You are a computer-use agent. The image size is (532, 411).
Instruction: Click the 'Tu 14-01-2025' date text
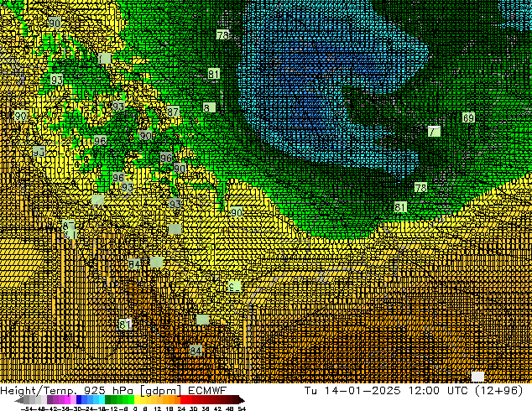(x=352, y=390)
